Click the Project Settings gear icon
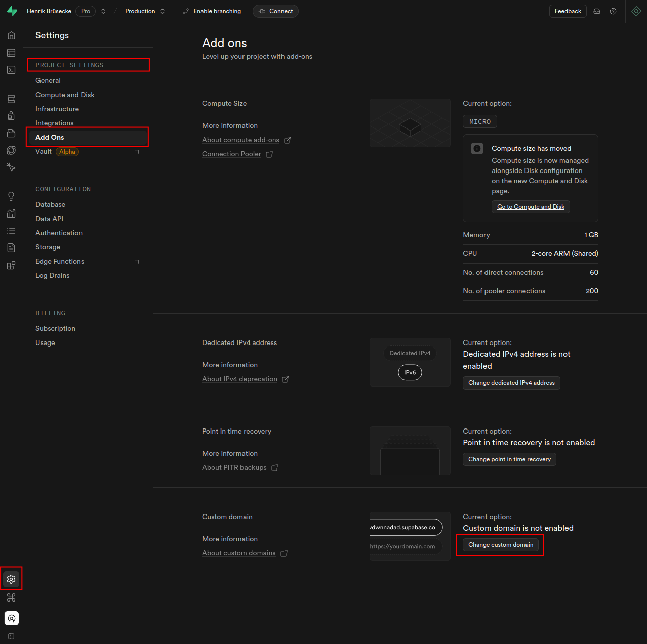This screenshot has height=644, width=647. click(x=11, y=579)
